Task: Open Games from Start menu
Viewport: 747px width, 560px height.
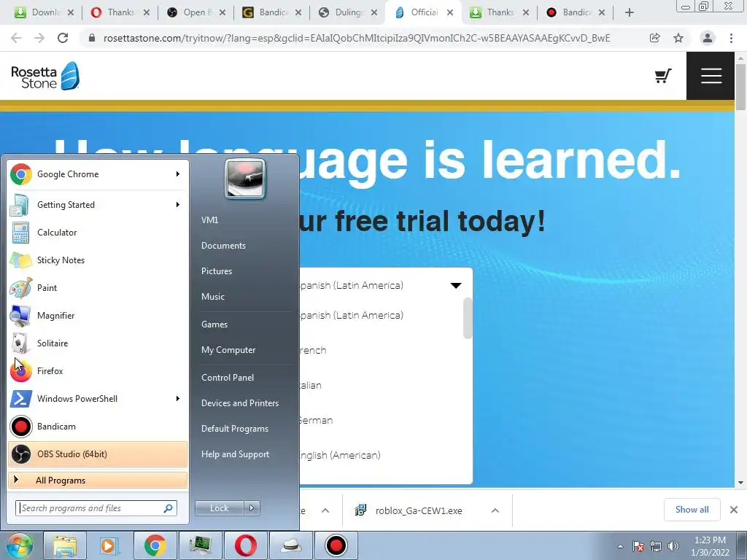Action: point(214,324)
